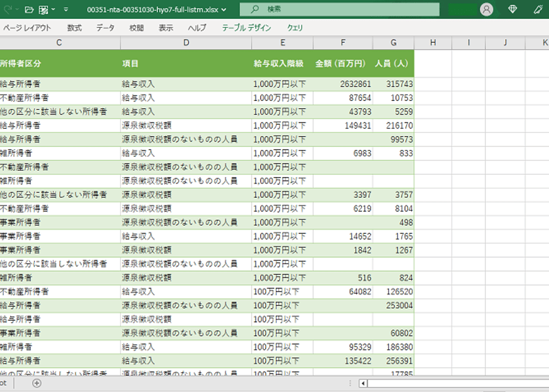Select the cell with value 10753
The image size is (549, 392).
(x=393, y=98)
